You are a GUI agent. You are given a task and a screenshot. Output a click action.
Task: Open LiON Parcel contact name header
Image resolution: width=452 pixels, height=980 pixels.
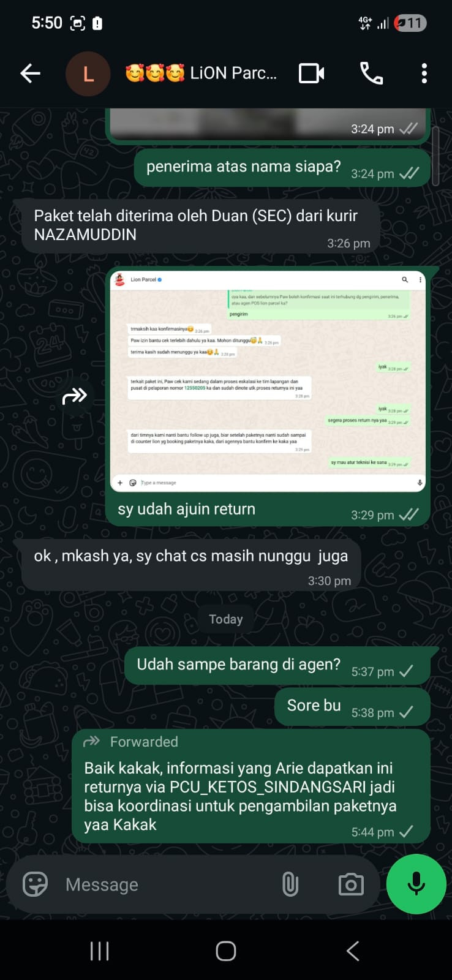tap(201, 73)
